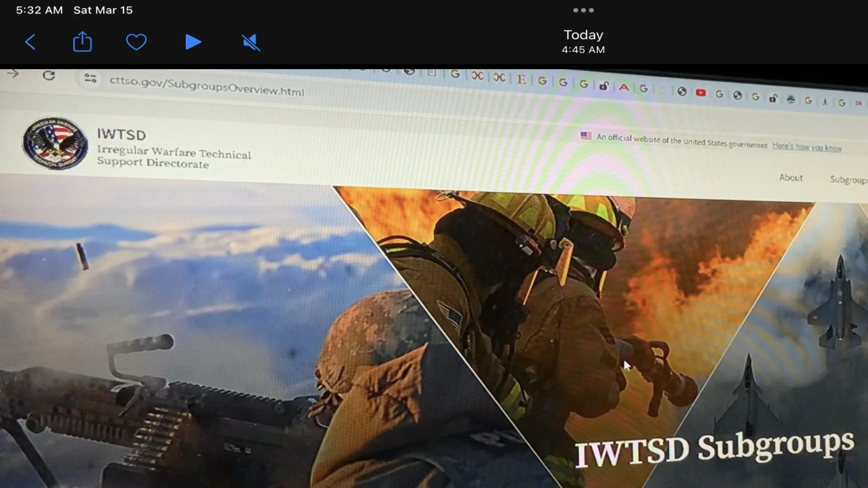Screen dimensions: 868x488
Task: Open "Here's how you know" link
Action: pos(807,146)
